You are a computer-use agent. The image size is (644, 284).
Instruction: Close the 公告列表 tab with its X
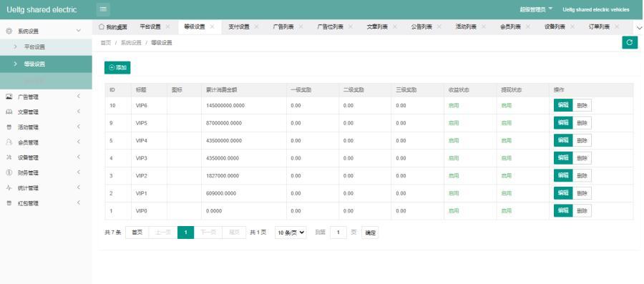coord(439,26)
